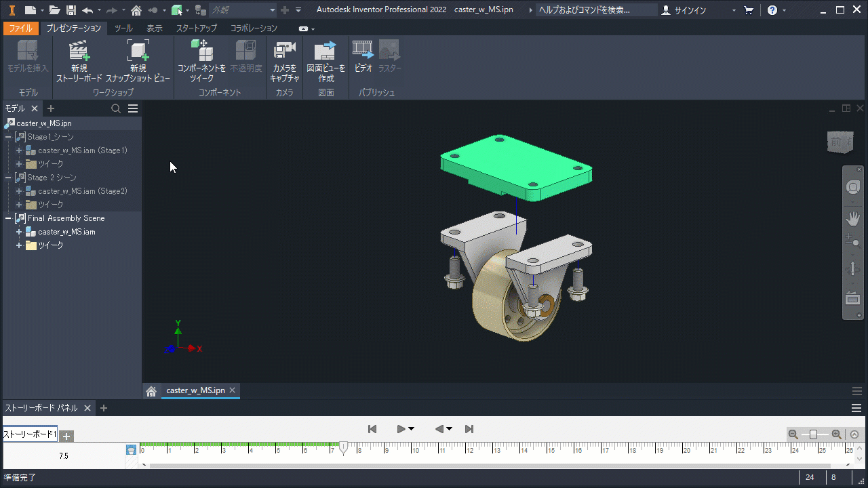Click the Opacity (不透明度) icon

pyautogui.click(x=245, y=51)
